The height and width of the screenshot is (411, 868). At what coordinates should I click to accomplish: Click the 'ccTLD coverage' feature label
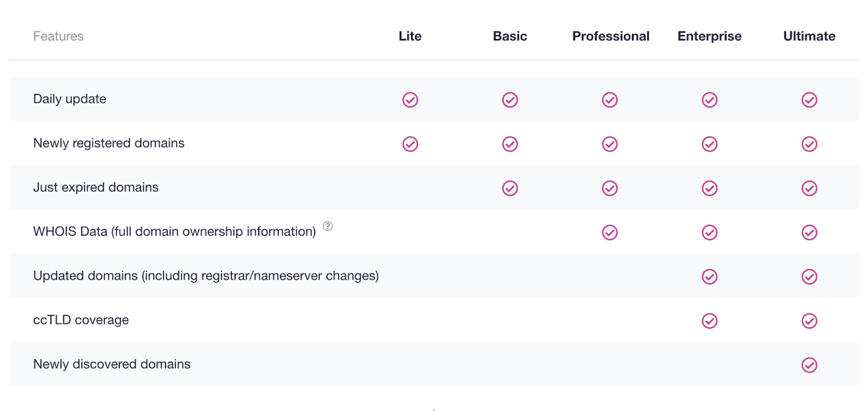point(81,320)
